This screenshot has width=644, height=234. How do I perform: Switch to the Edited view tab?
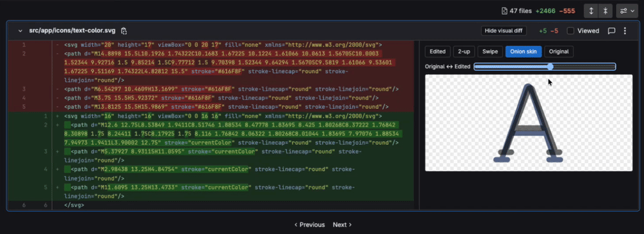click(x=437, y=52)
